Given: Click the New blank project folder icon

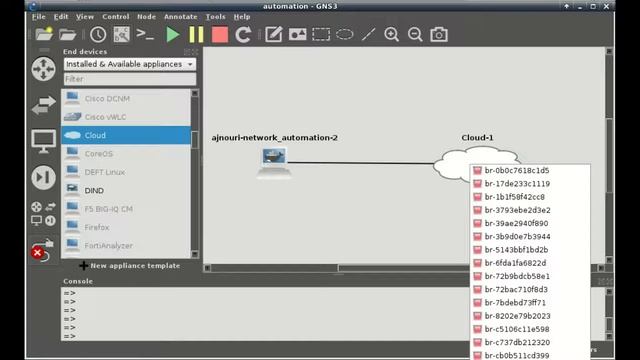Looking at the screenshot, I should 44,34.
